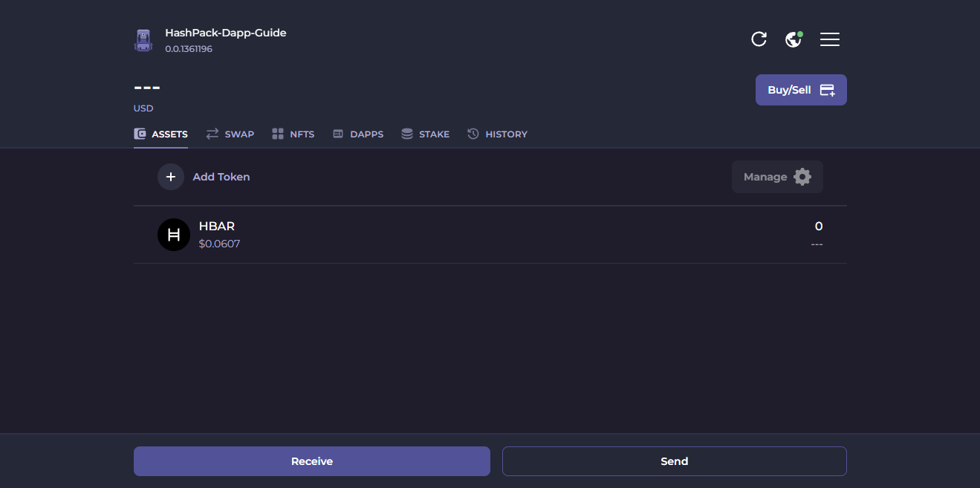Click the HBAR token logo
This screenshot has height=488, width=980.
[x=174, y=235]
